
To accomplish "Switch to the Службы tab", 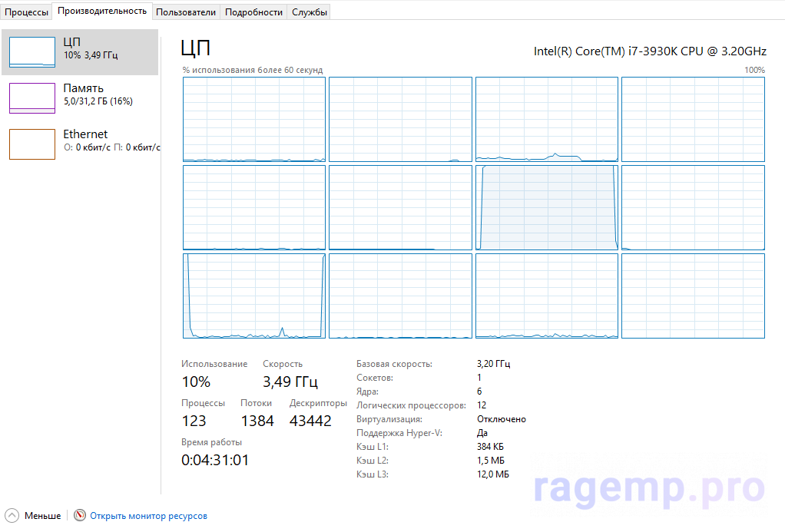I will click(x=310, y=12).
